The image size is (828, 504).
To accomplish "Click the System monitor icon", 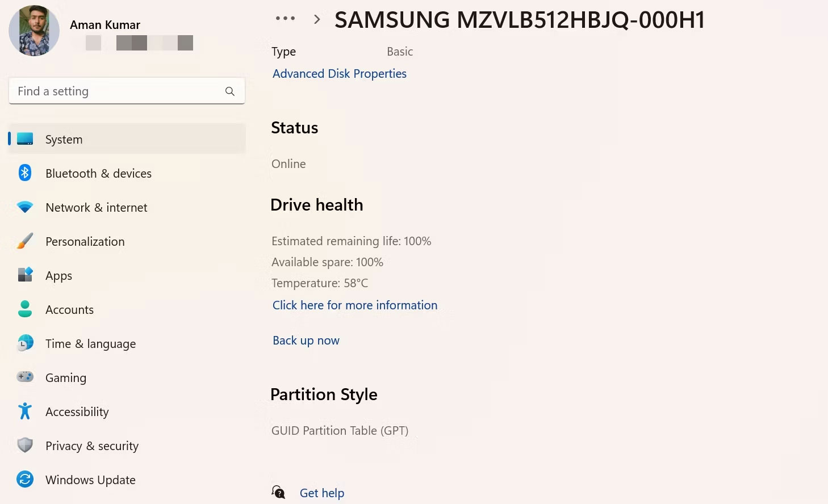I will coord(25,139).
